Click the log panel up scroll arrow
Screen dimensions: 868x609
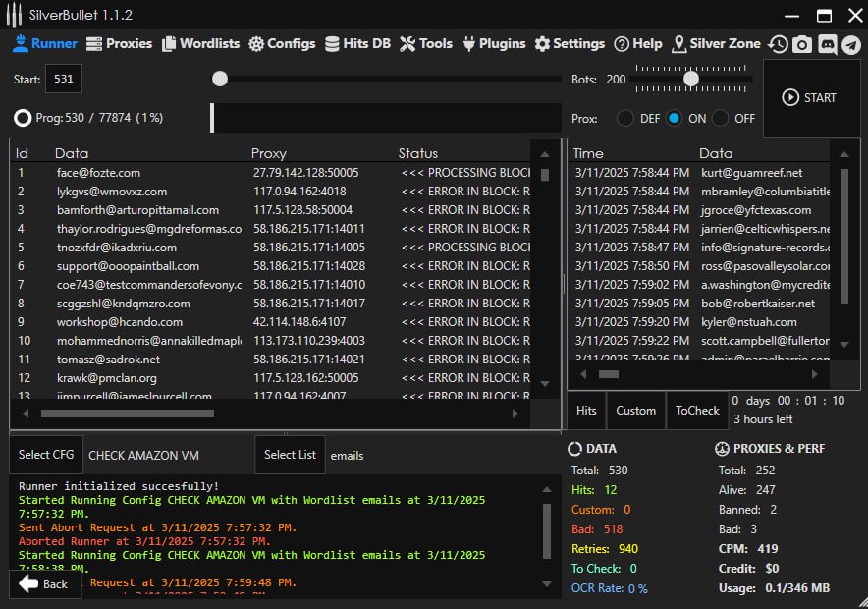pyautogui.click(x=546, y=489)
